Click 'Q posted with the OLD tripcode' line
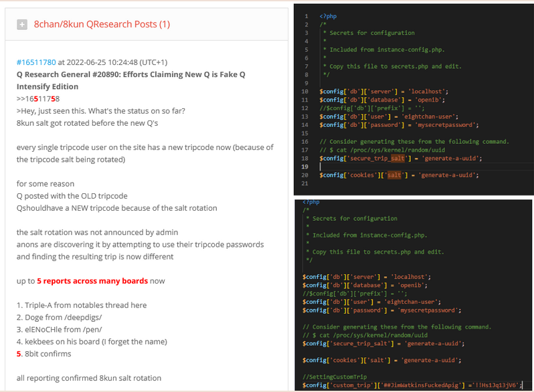The width and height of the screenshot is (534, 392). pos(72,196)
